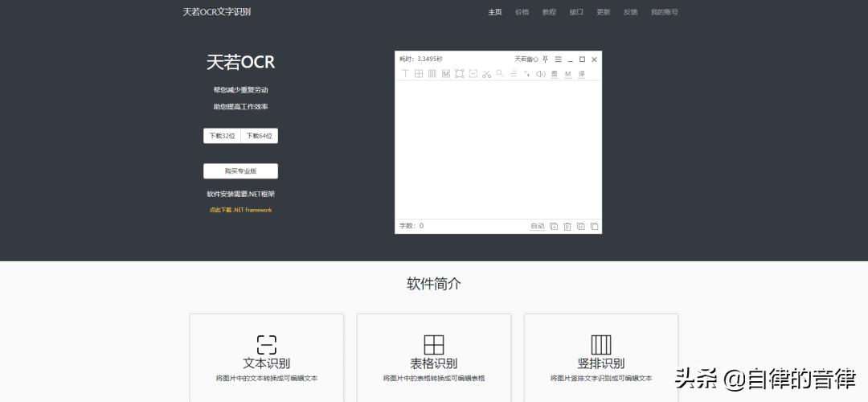Open the 更新 nav item

click(604, 11)
